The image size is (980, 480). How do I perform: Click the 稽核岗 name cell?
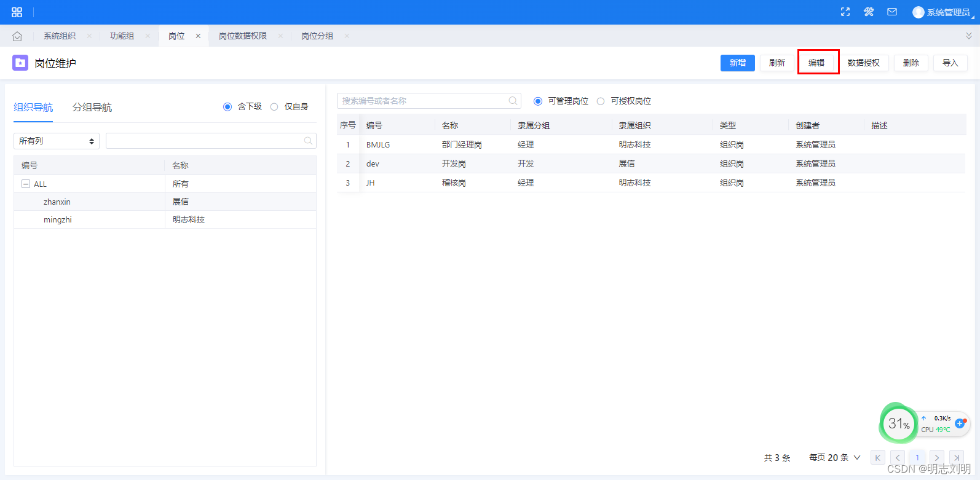click(x=454, y=183)
